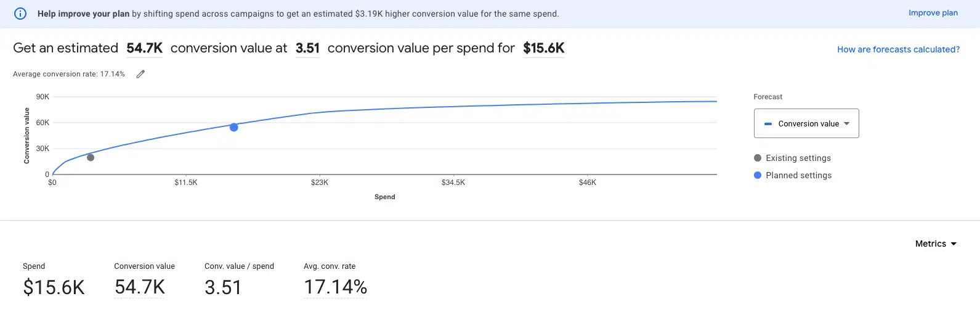Click the gray Existing settings point on chart
Viewport: 980px width, 312px height.
tap(91, 158)
